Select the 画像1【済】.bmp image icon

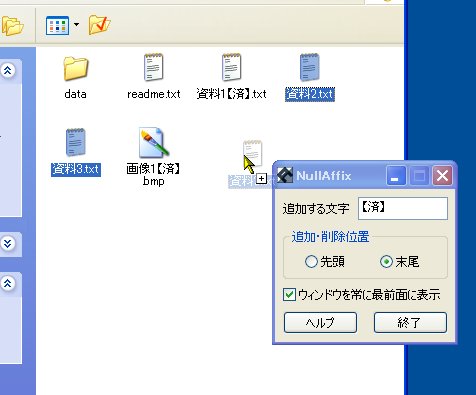pyautogui.click(x=153, y=142)
